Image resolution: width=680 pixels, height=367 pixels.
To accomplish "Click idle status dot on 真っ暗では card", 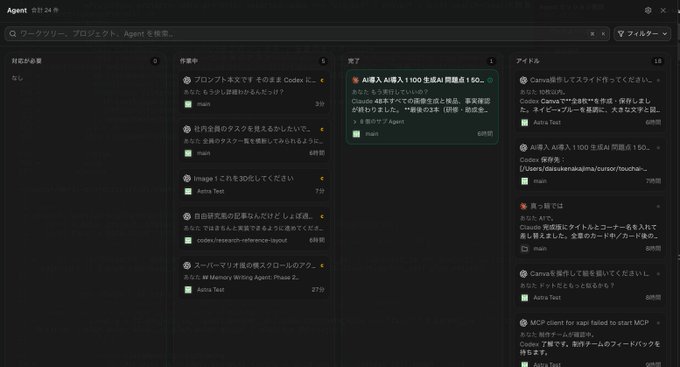I will point(658,206).
